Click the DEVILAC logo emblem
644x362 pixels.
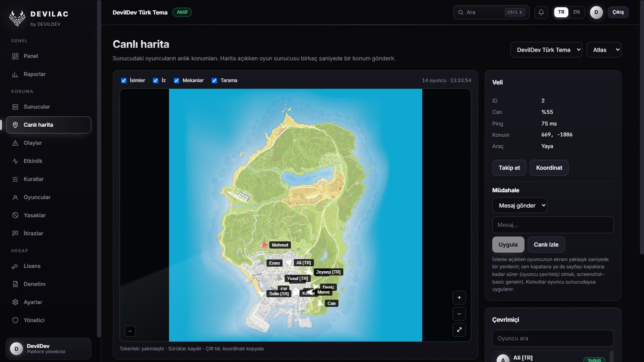coord(17,18)
